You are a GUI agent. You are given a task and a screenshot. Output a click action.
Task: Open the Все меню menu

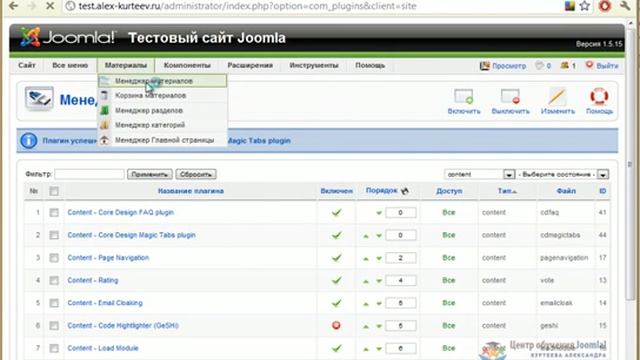click(70, 65)
